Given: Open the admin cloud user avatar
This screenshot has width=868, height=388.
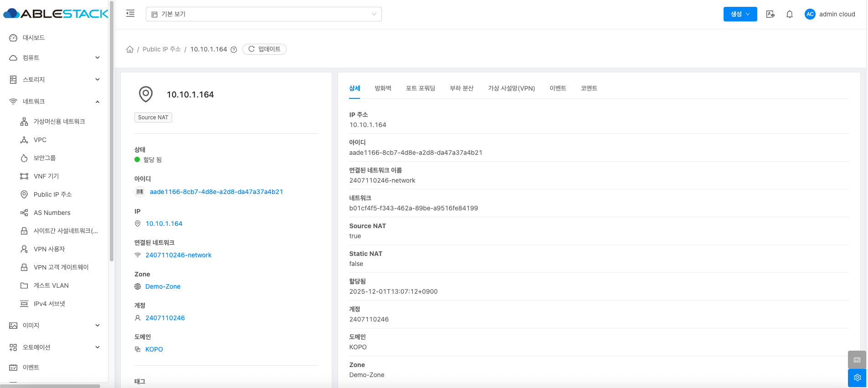Looking at the screenshot, I should pos(810,14).
